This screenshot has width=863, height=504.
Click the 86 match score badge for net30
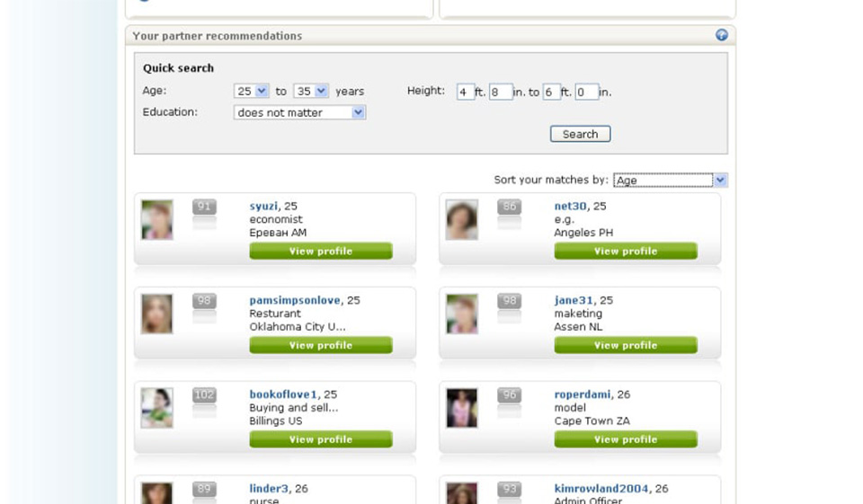pos(510,208)
